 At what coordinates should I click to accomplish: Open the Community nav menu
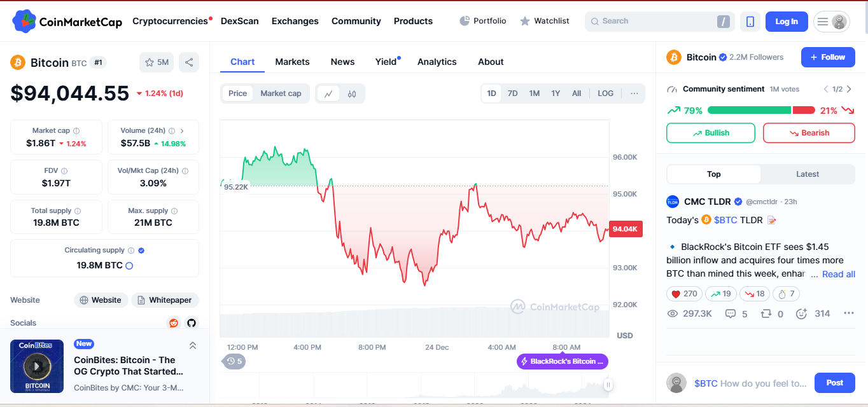356,21
